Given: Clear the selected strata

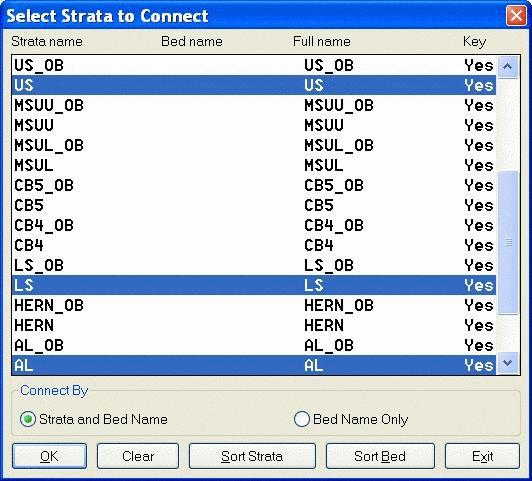Looking at the screenshot, I should 138,456.
